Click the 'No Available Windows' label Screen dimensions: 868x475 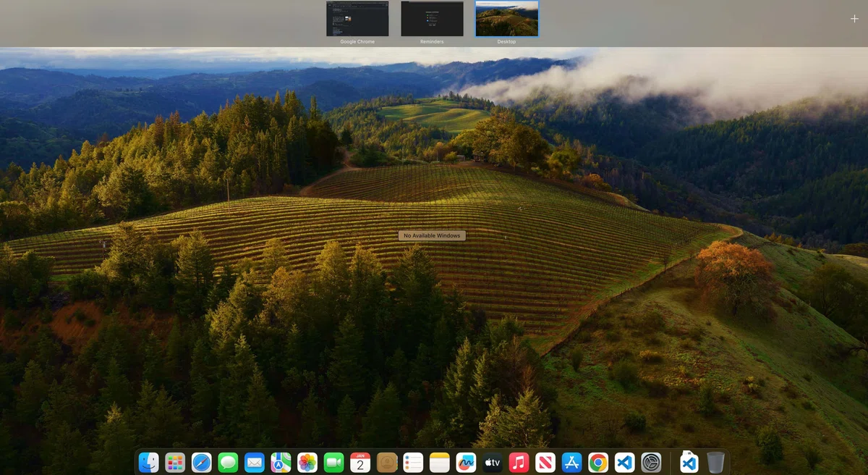[x=432, y=235]
